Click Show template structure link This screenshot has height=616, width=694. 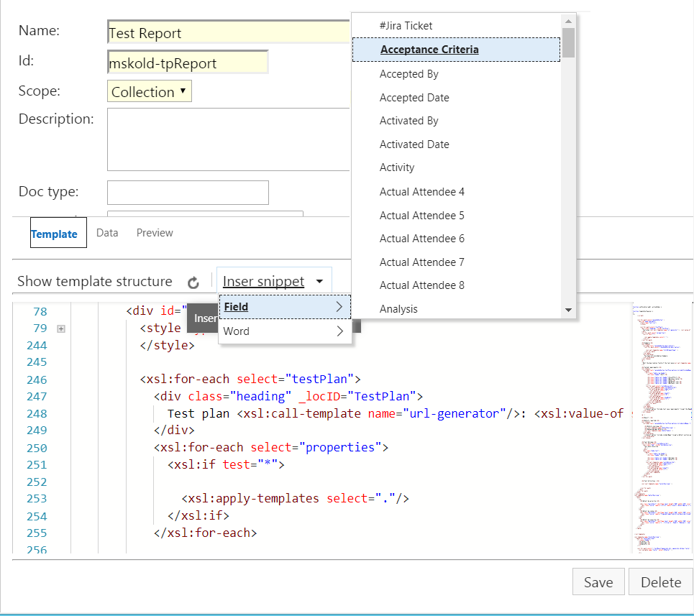coord(95,282)
